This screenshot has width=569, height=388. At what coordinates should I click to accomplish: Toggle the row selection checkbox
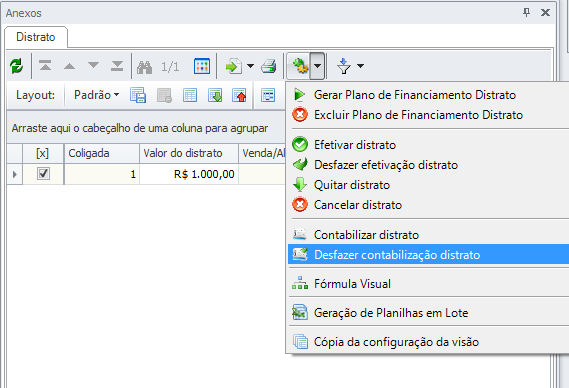tap(43, 173)
